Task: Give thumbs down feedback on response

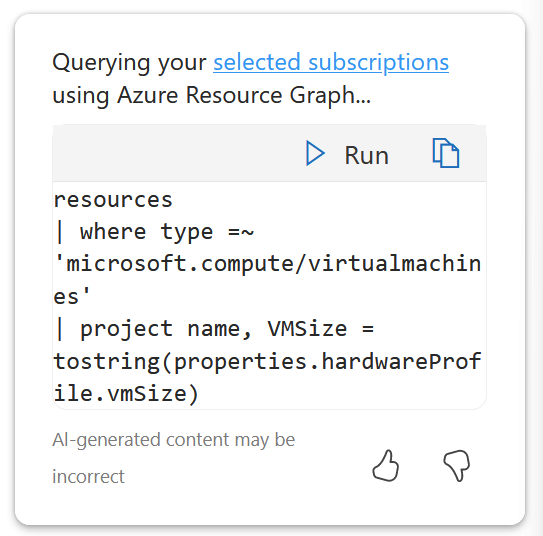Action: pos(457,466)
